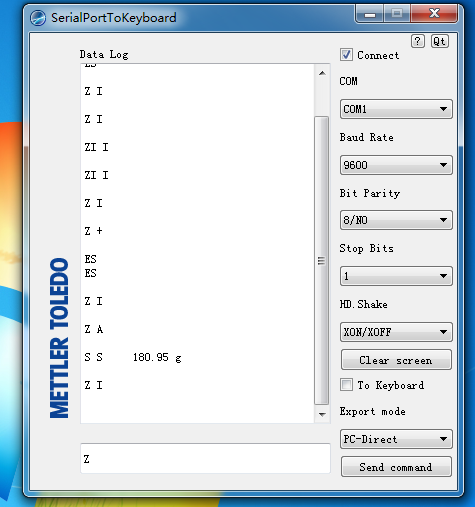
Task: Open the Export mode PC-Direct dropdown
Action: tap(396, 439)
